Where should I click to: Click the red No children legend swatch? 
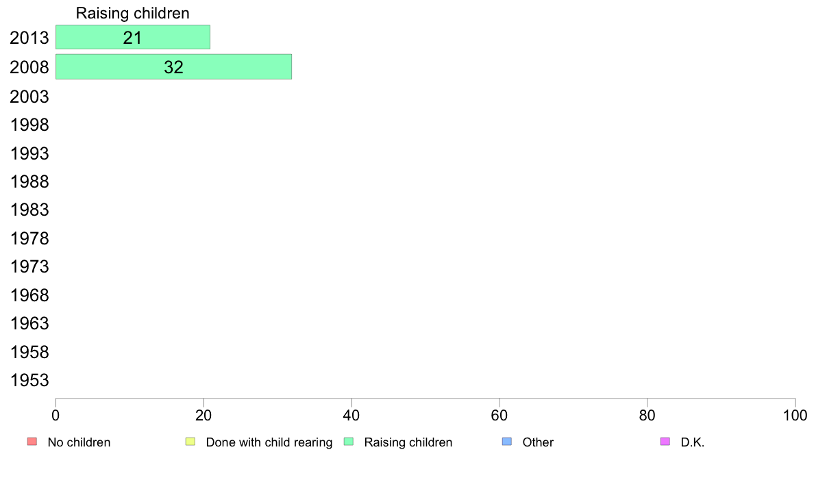coord(32,442)
